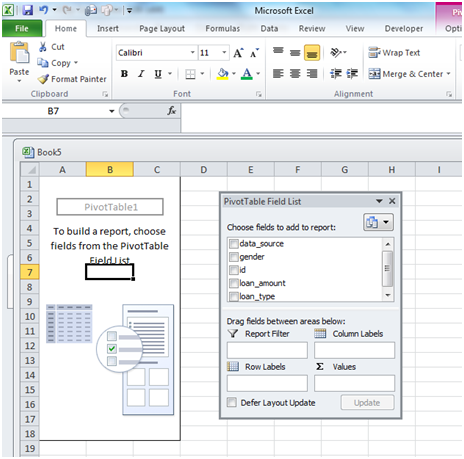Open Clipboard dialog launcher
The width and height of the screenshot is (464, 459).
coord(105,94)
